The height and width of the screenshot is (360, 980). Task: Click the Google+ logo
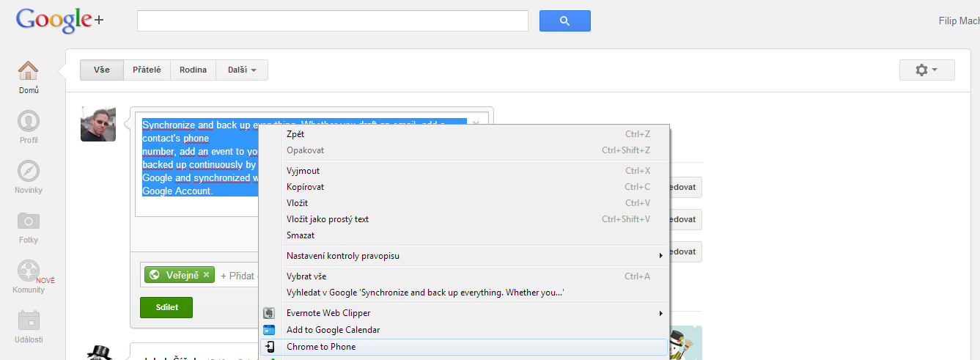click(x=60, y=21)
